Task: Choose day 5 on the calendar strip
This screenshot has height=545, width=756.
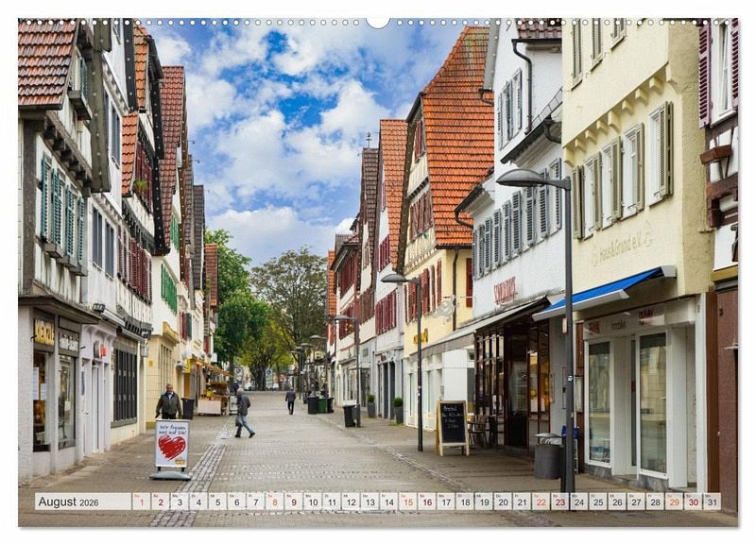Action: click(x=217, y=502)
